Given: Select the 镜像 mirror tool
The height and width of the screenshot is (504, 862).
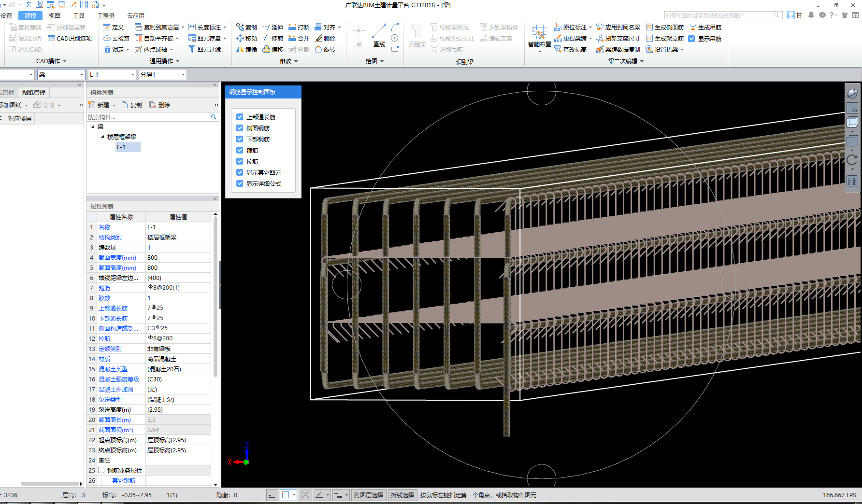Looking at the screenshot, I should pyautogui.click(x=246, y=49).
